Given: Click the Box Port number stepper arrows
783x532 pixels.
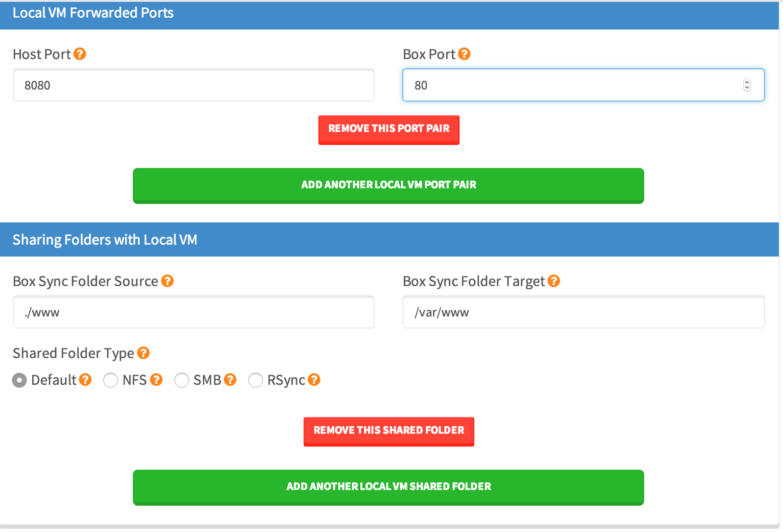Looking at the screenshot, I should point(747,85).
